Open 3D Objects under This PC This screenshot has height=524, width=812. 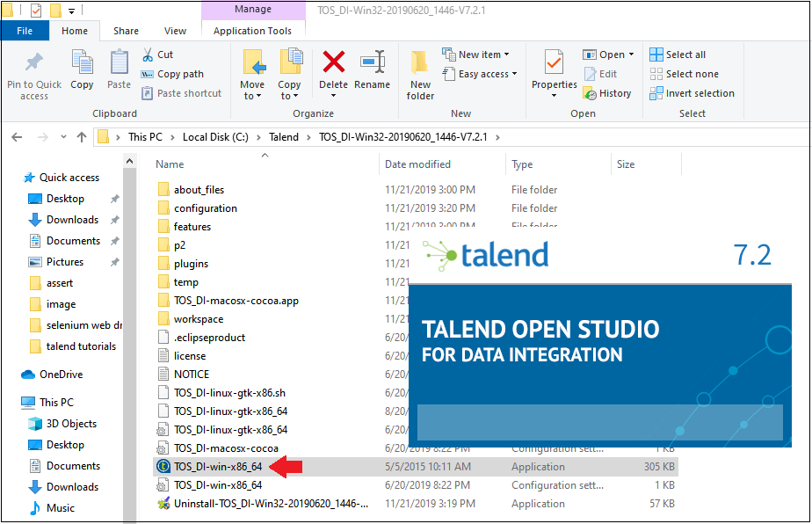62,424
